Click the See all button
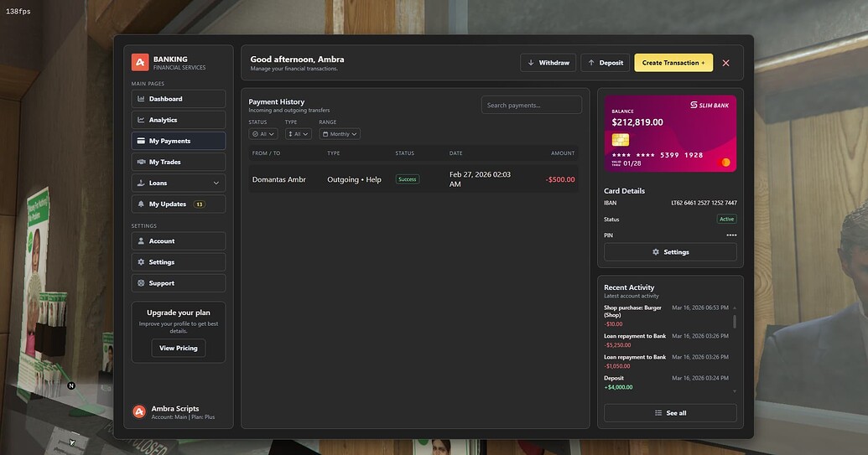The height and width of the screenshot is (455, 868). click(x=670, y=413)
